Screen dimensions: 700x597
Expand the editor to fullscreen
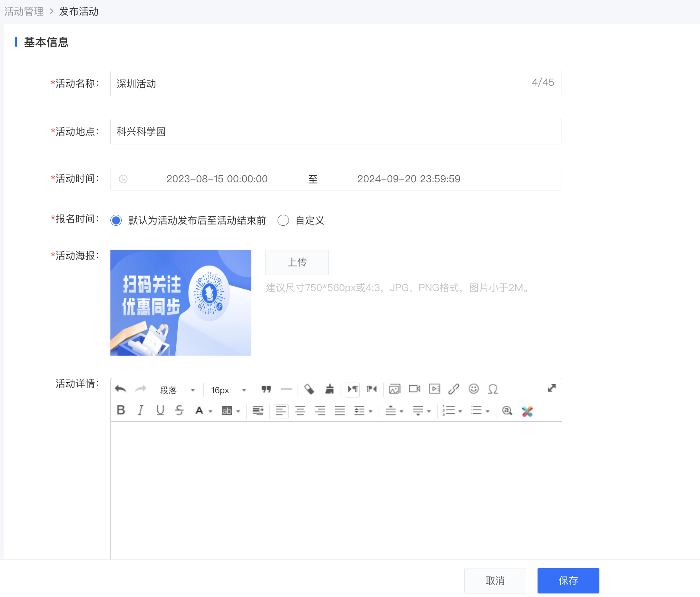(x=552, y=388)
